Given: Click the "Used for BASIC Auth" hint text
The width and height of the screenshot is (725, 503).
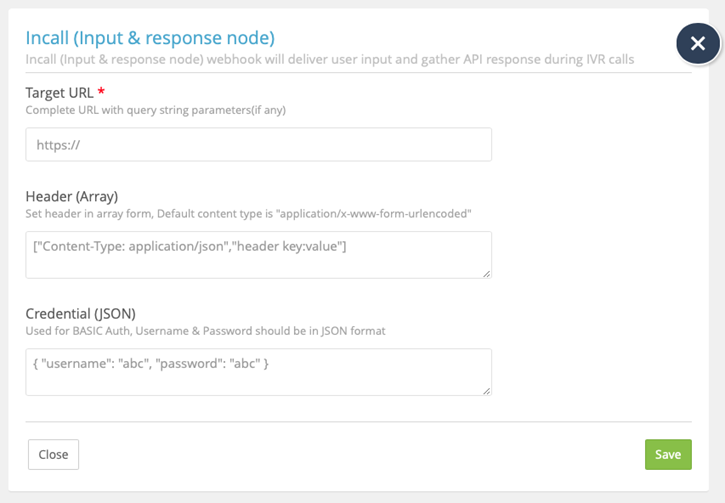Looking at the screenshot, I should point(205,331).
